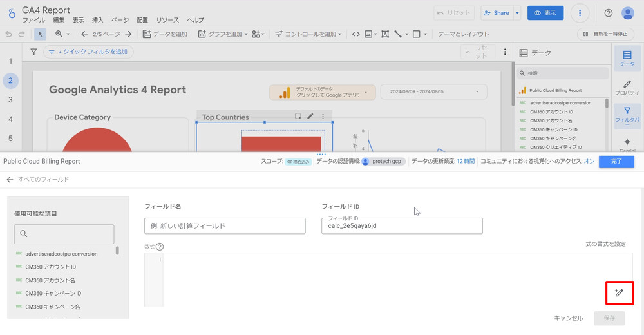Screen dimensions: 644x335
Task: Click the embed URL code icon
Action: (x=355, y=34)
